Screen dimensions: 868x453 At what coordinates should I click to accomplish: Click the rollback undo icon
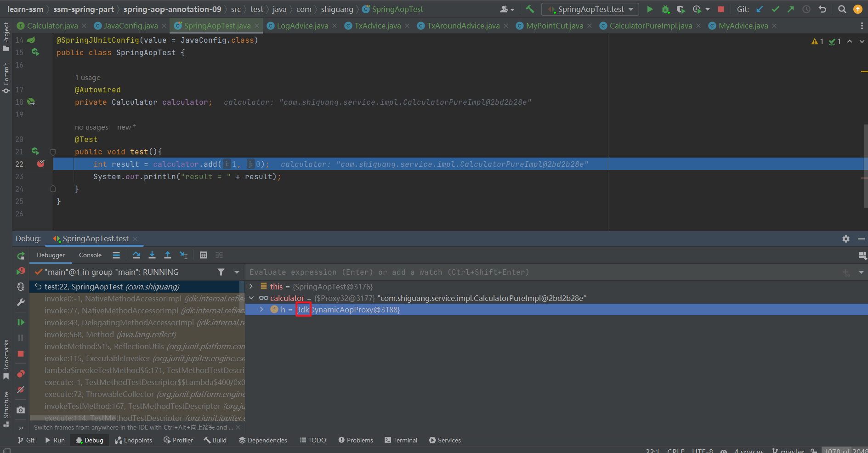pyautogui.click(x=823, y=9)
